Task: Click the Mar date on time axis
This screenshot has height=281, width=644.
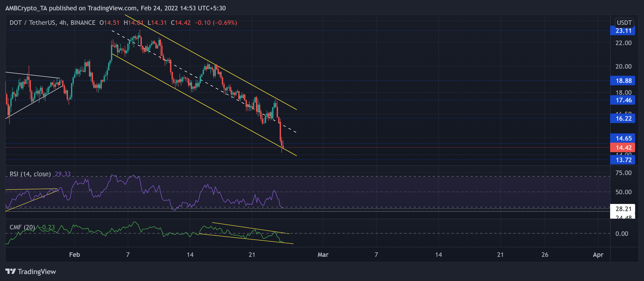Action: [323, 255]
